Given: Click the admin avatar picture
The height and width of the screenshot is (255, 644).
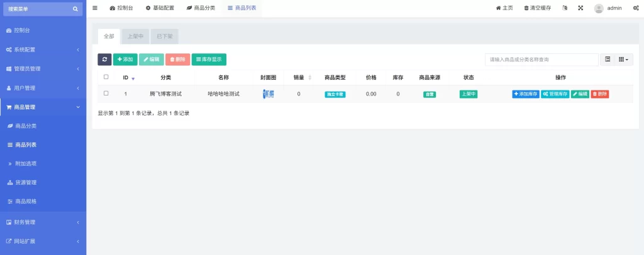Looking at the screenshot, I should (599, 8).
